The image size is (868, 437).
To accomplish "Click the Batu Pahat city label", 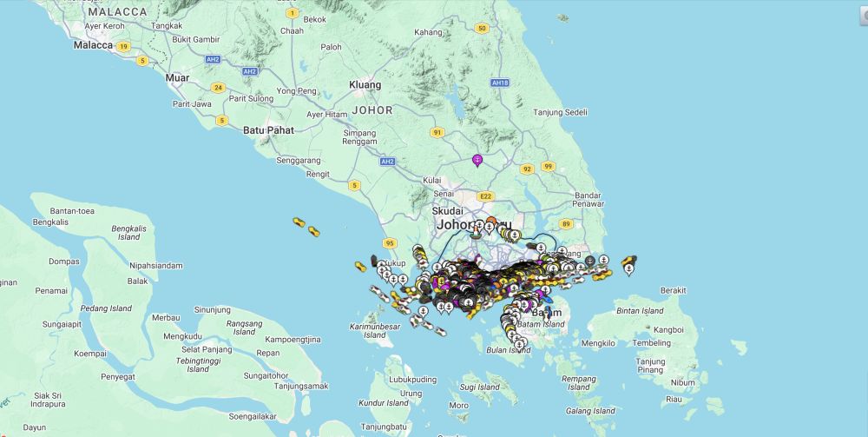I will click(x=268, y=130).
